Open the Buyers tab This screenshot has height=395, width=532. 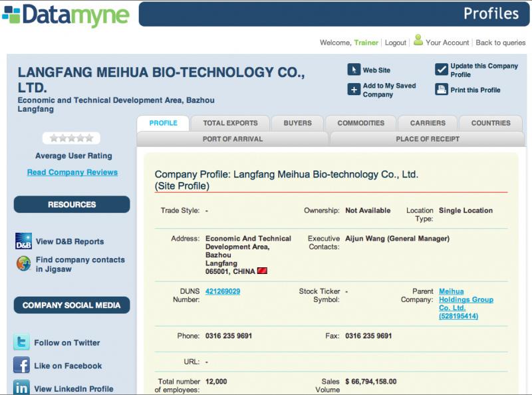tap(297, 123)
